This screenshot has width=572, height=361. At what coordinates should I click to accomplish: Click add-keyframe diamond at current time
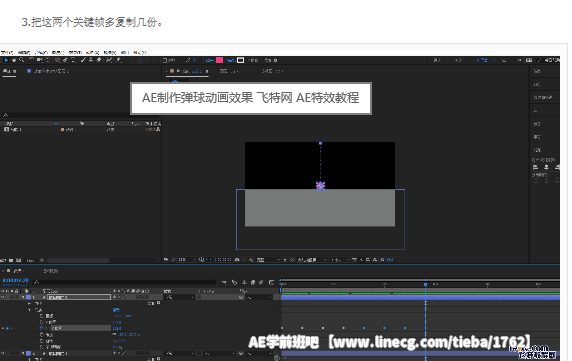point(7,328)
